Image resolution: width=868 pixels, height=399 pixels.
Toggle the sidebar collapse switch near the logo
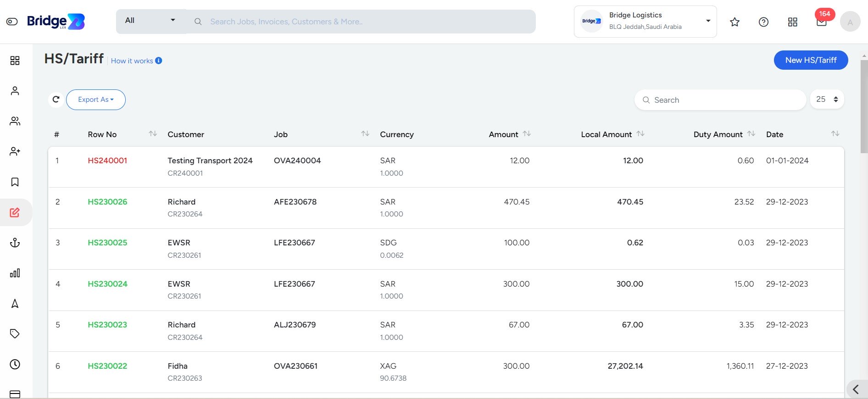pos(12,22)
